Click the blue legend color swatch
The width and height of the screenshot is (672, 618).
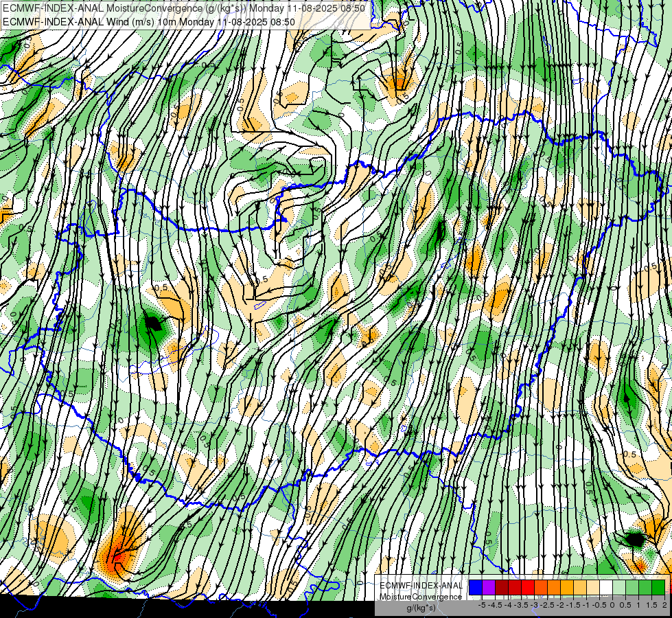[x=476, y=587]
